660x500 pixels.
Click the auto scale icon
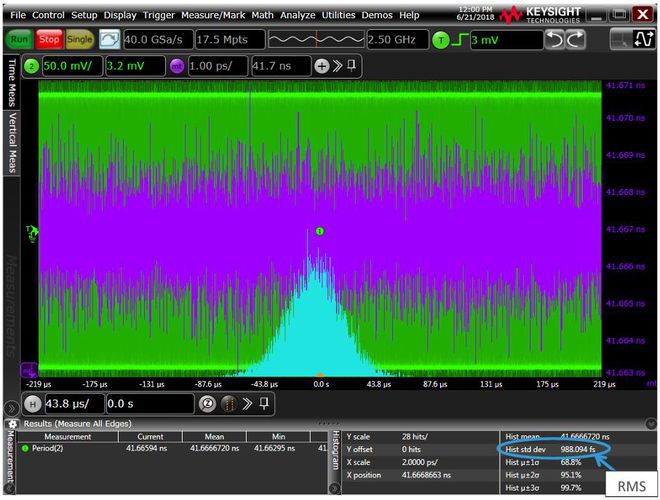point(109,40)
